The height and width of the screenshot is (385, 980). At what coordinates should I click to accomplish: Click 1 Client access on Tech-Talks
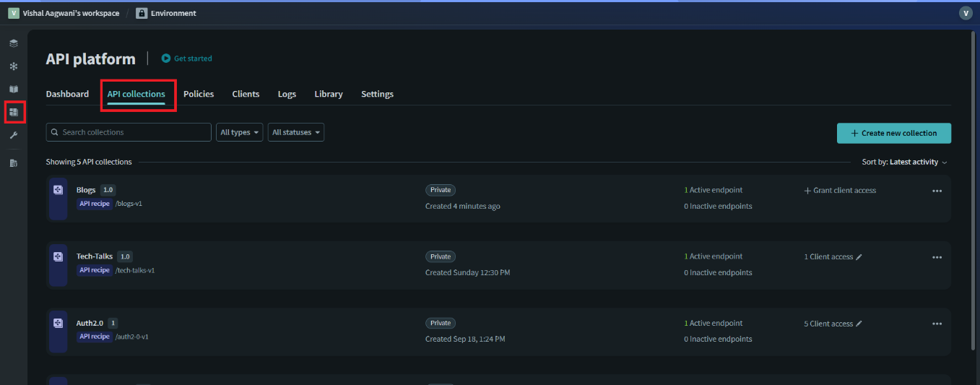[828, 257]
